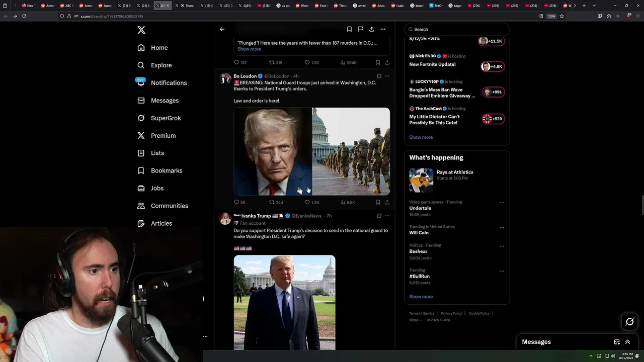Like the post with 204K views
The height and width of the screenshot is (362, 644).
pos(307,62)
